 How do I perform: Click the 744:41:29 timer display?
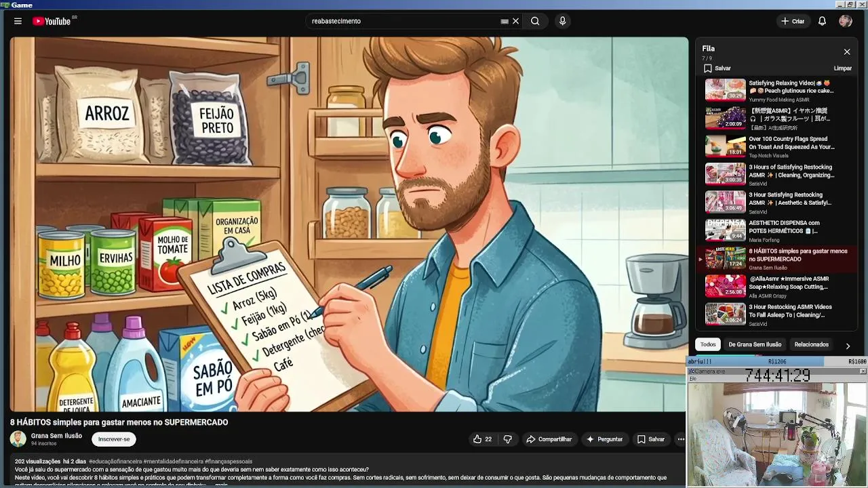coord(777,375)
